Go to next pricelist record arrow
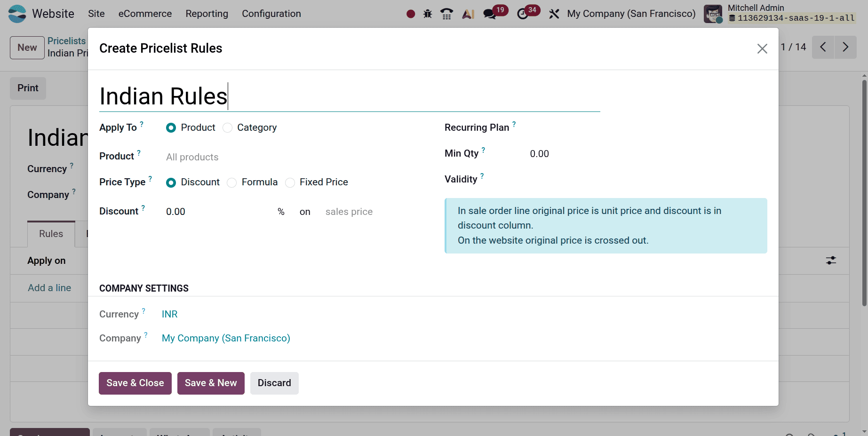This screenshot has width=868, height=436. 845,47
